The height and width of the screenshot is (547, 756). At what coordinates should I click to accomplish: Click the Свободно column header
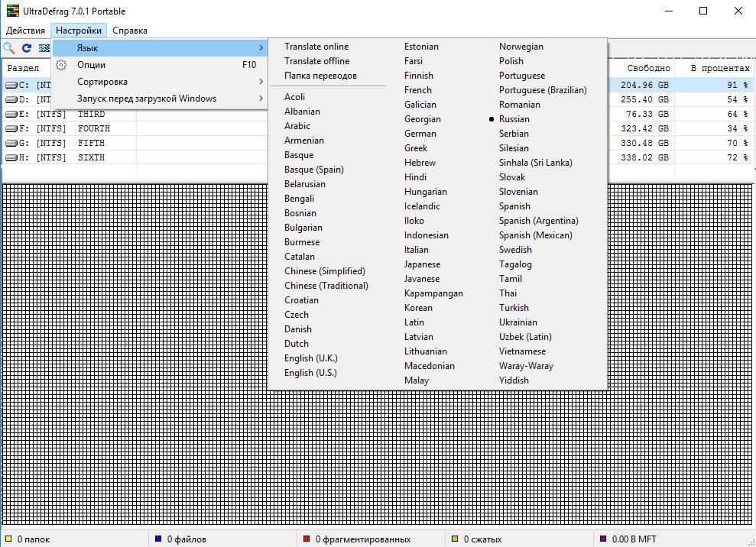point(648,68)
